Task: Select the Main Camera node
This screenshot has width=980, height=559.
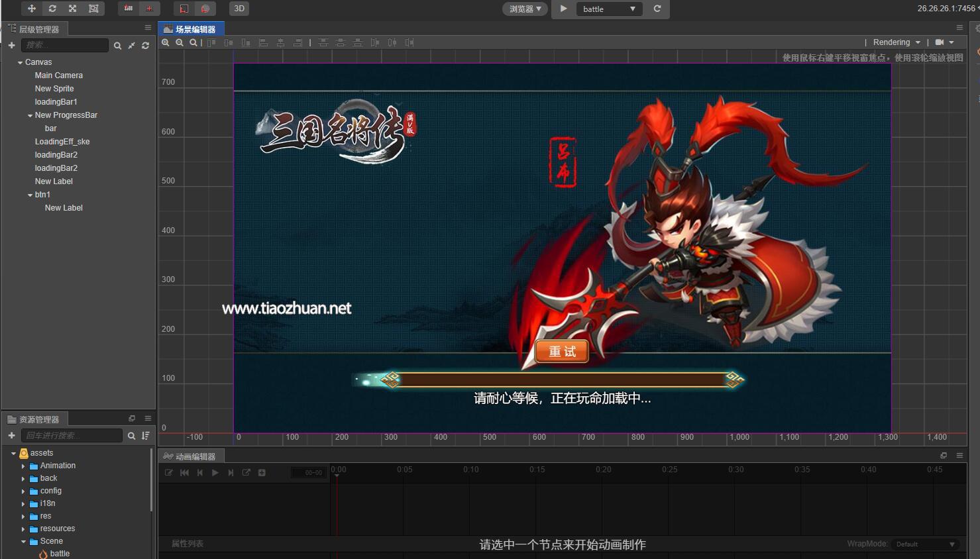Action: (58, 76)
